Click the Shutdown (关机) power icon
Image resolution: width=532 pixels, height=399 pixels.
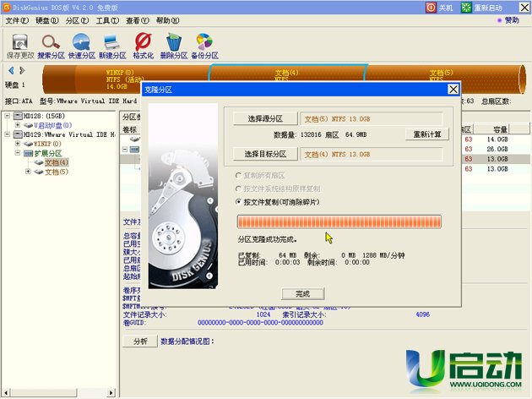pyautogui.click(x=431, y=7)
